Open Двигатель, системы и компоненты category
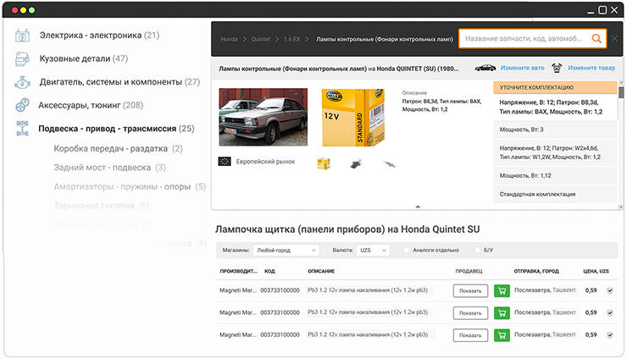Screen dimensions: 627x364 click(119, 82)
